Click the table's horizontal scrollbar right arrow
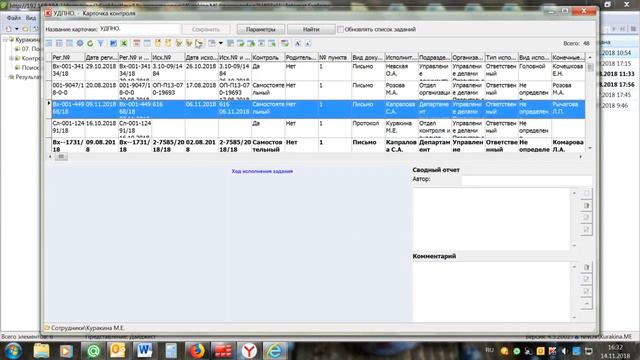 tap(580, 157)
